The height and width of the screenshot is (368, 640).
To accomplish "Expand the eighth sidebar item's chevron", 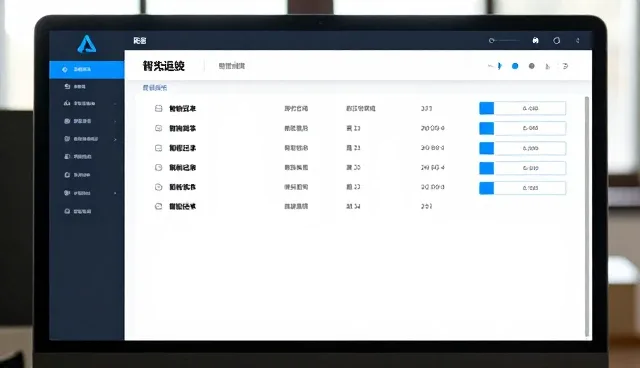I will tap(115, 193).
